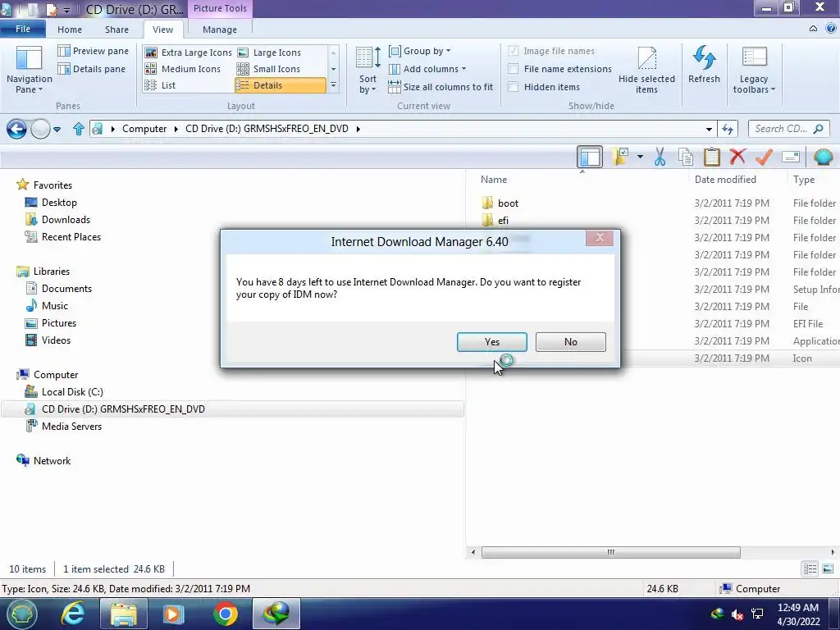This screenshot has width=840, height=630.
Task: Click the Paste clipboard icon
Action: [x=711, y=157]
